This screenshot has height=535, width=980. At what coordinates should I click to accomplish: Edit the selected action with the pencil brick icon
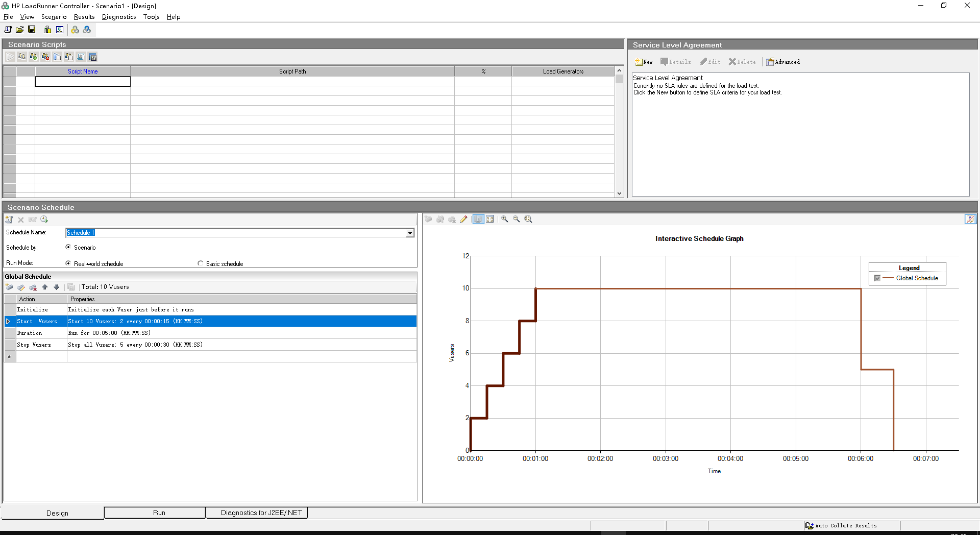tap(21, 287)
